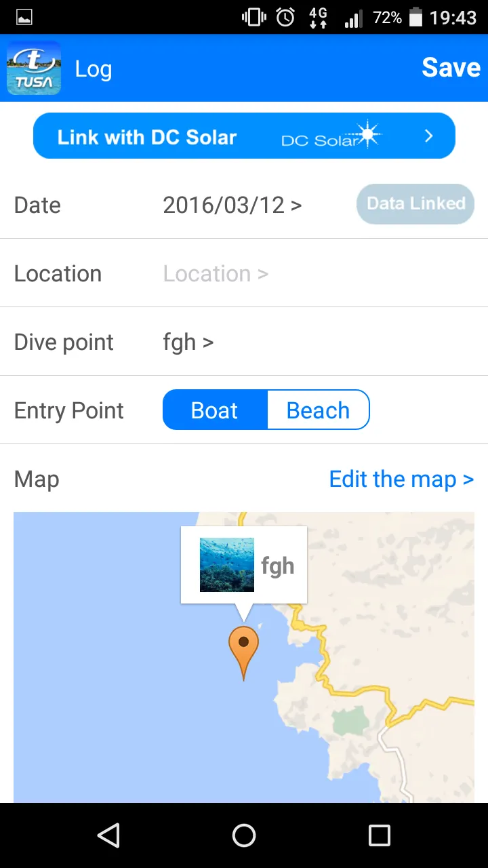Tap the battery icon in status bar
The height and width of the screenshot is (868, 488).
pyautogui.click(x=415, y=18)
